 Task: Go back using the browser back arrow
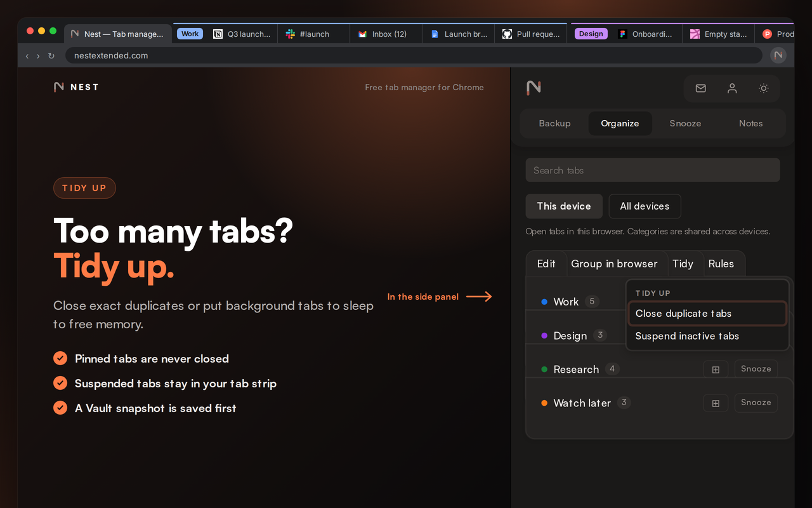(27, 56)
